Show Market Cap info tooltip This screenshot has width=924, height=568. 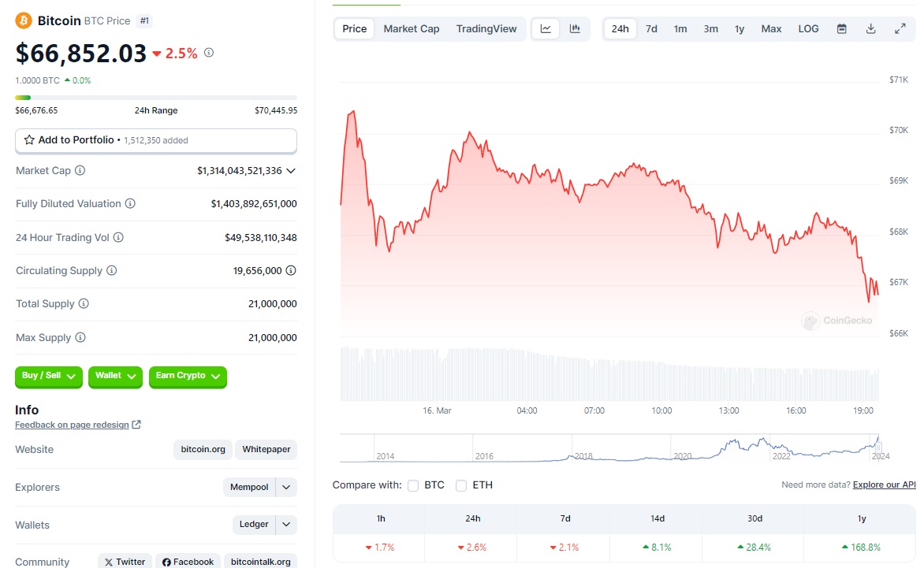coord(80,171)
